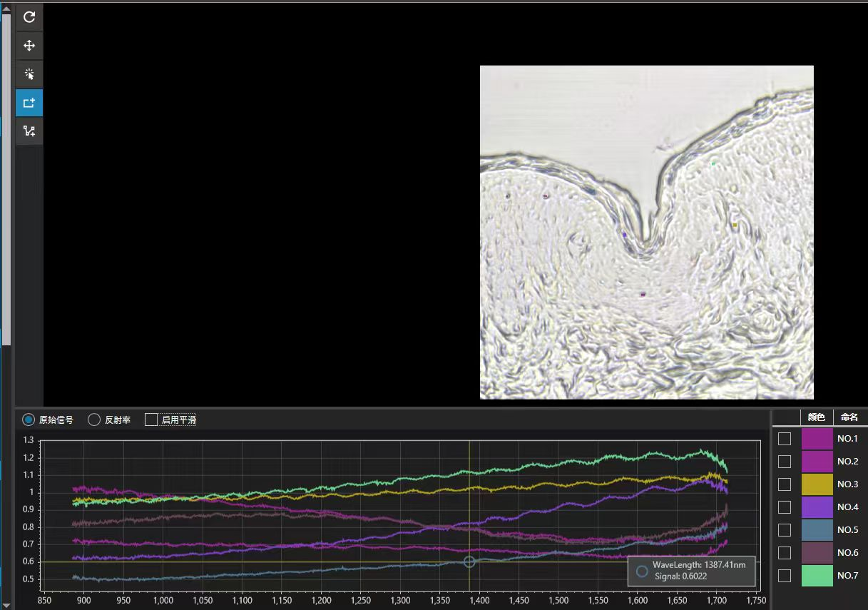The image size is (868, 610).
Task: Click the 命名 column header
Action: tap(849, 417)
